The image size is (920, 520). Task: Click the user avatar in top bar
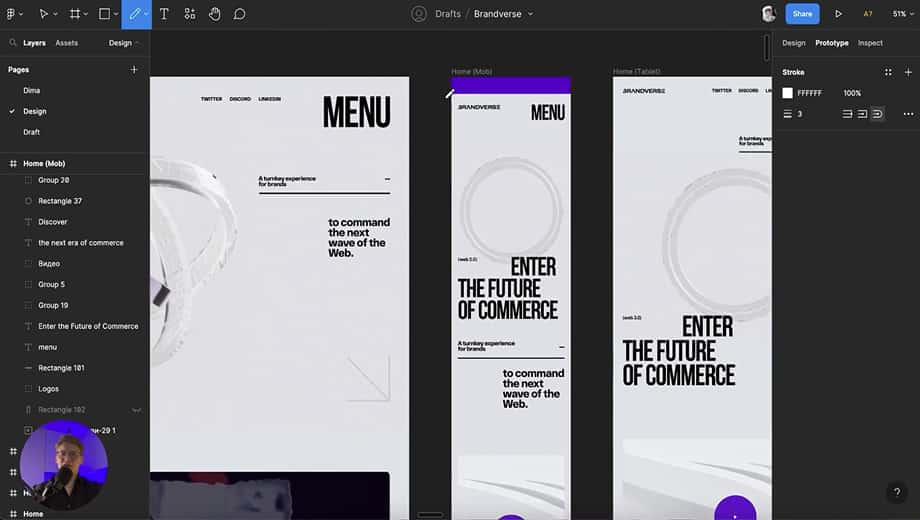point(768,13)
